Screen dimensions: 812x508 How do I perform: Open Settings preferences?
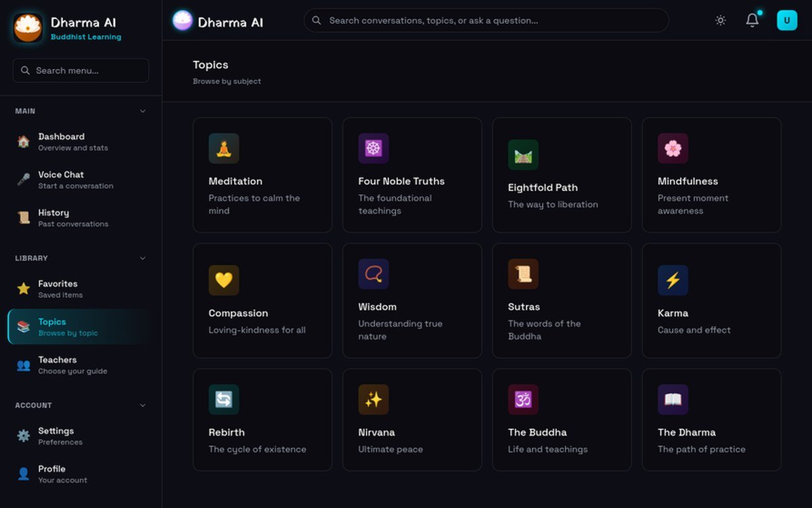81,436
